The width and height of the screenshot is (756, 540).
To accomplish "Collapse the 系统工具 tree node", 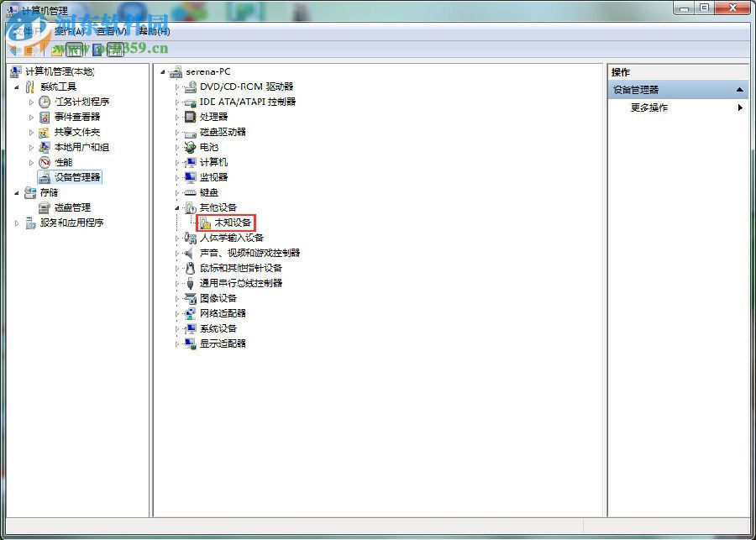I will [18, 87].
